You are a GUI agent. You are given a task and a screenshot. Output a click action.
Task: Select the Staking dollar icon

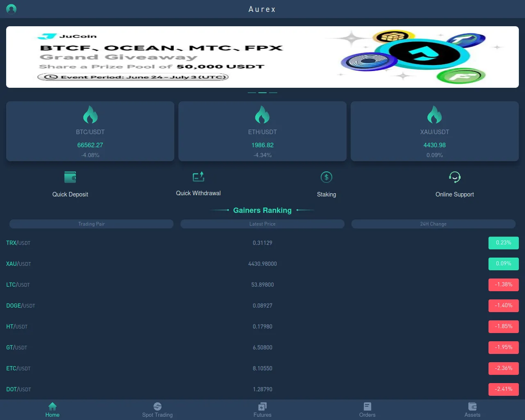(326, 177)
